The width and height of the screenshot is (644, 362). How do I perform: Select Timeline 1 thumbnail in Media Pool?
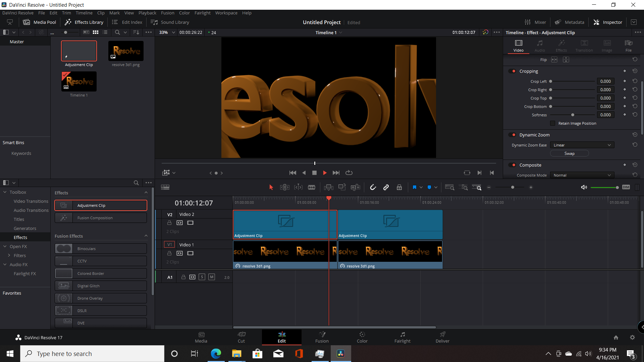tap(79, 81)
